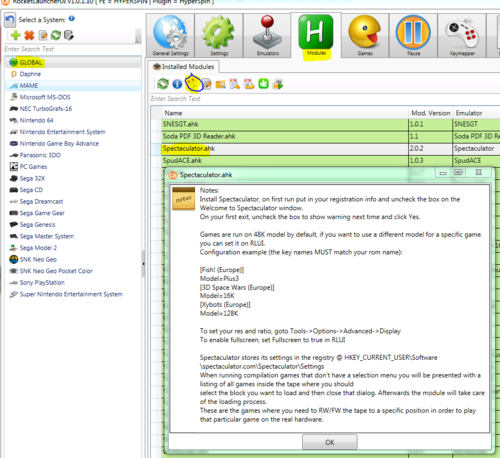Click the splitter handle beside the systems list
This screenshot has width=500, height=458.
143,264
